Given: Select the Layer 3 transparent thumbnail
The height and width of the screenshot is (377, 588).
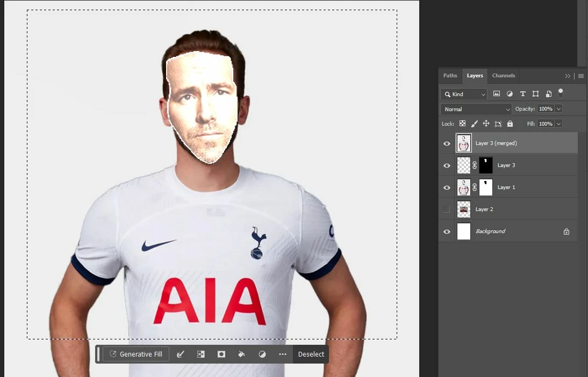Looking at the screenshot, I should (463, 165).
